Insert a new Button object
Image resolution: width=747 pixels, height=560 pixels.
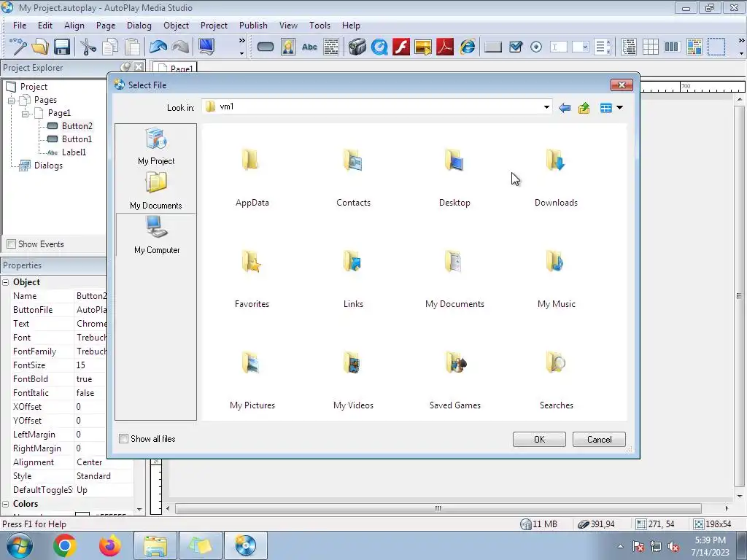(x=266, y=47)
